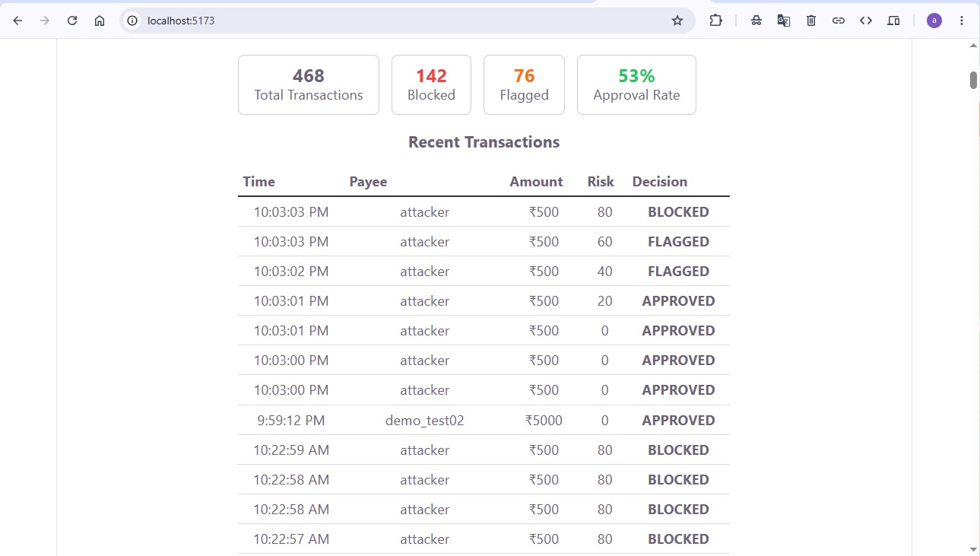980x556 pixels.
Task: Click the incognito hat-and-glasses extension icon
Action: coord(756,21)
